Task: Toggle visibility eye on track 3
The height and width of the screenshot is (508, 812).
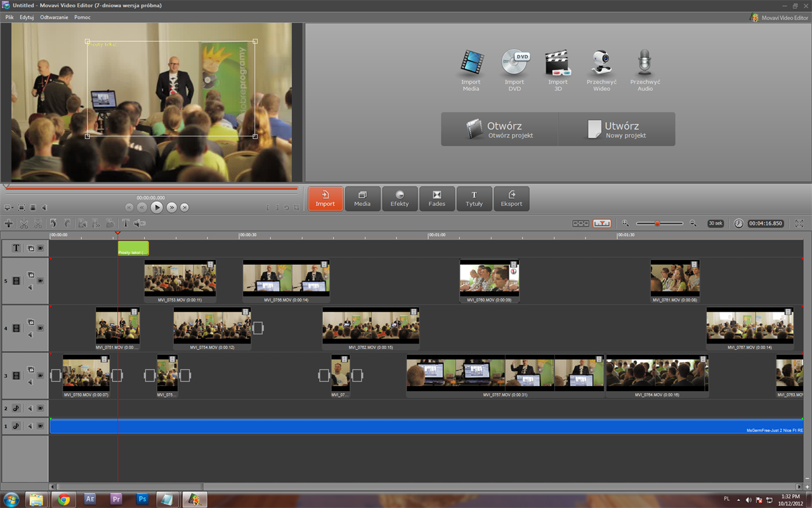Action: [x=40, y=376]
